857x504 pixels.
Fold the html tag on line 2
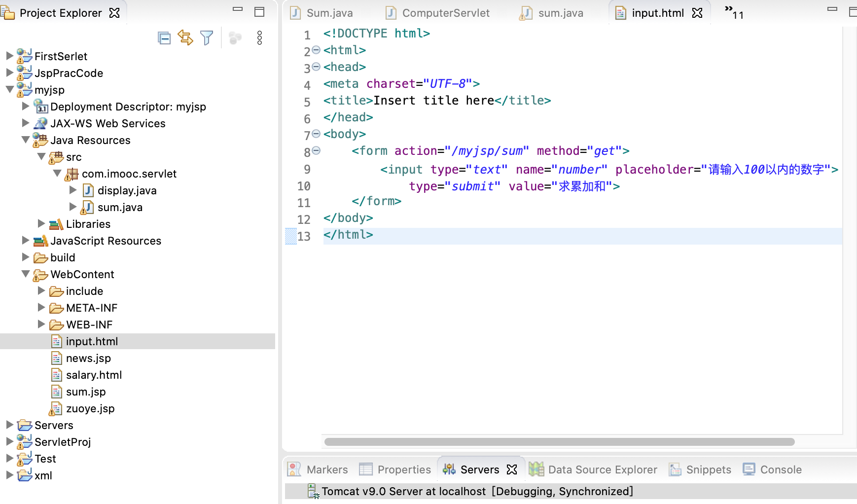click(317, 50)
